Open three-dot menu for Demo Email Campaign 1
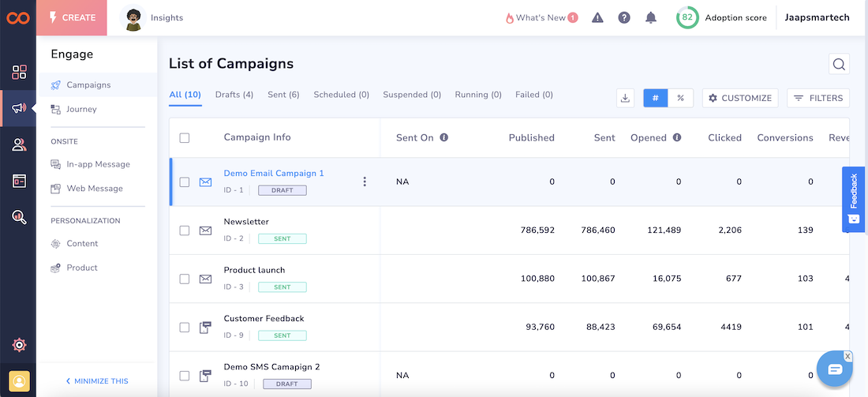The height and width of the screenshot is (397, 868). pos(365,182)
